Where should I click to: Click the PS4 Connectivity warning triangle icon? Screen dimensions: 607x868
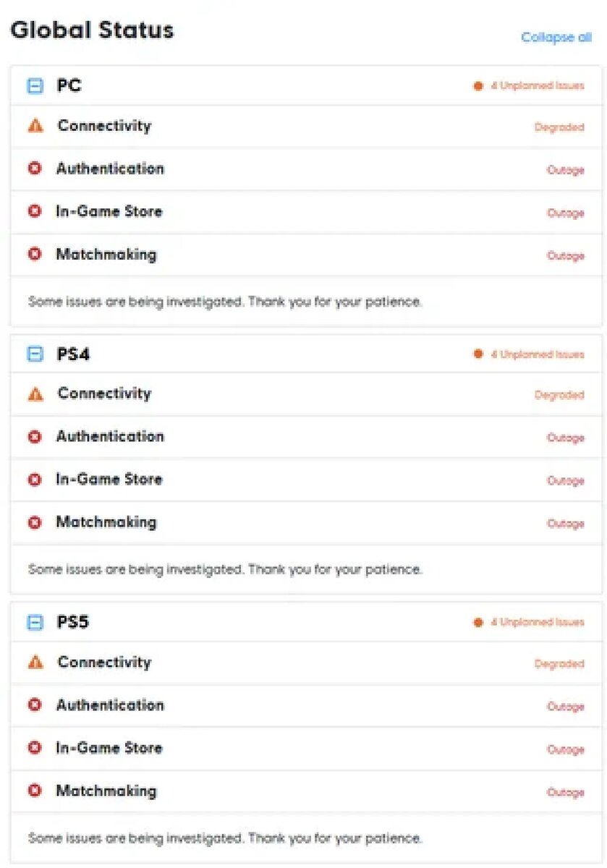(x=35, y=394)
